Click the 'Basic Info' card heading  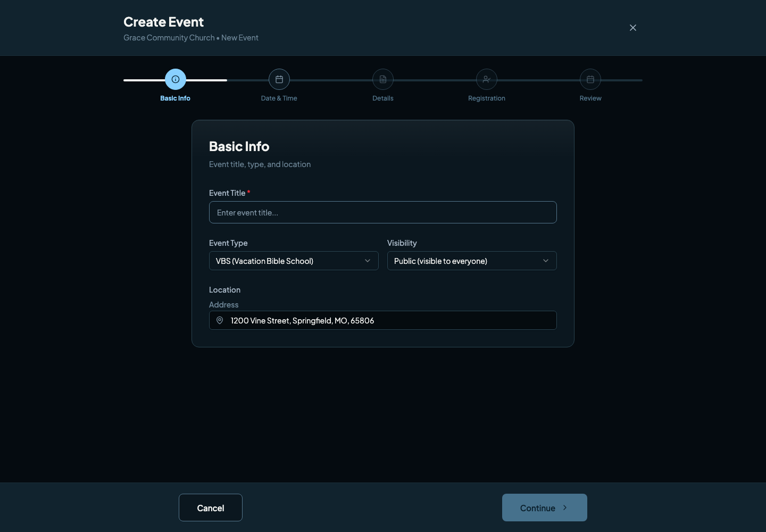click(239, 146)
